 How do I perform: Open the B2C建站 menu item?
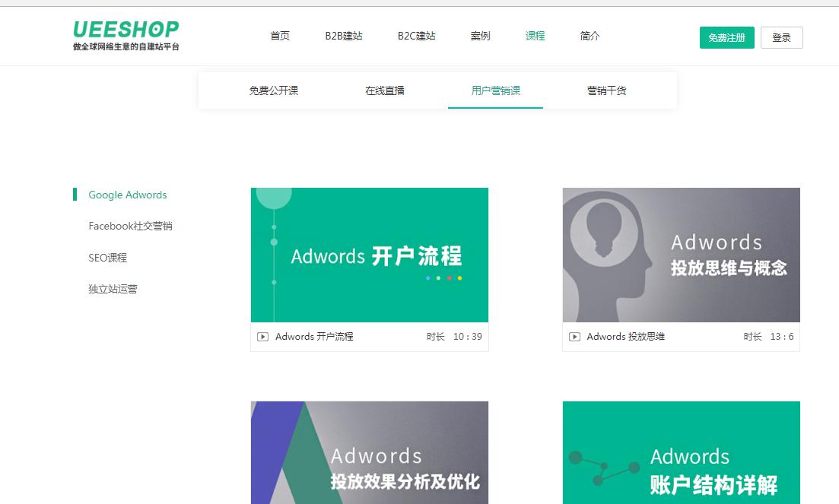pyautogui.click(x=415, y=35)
